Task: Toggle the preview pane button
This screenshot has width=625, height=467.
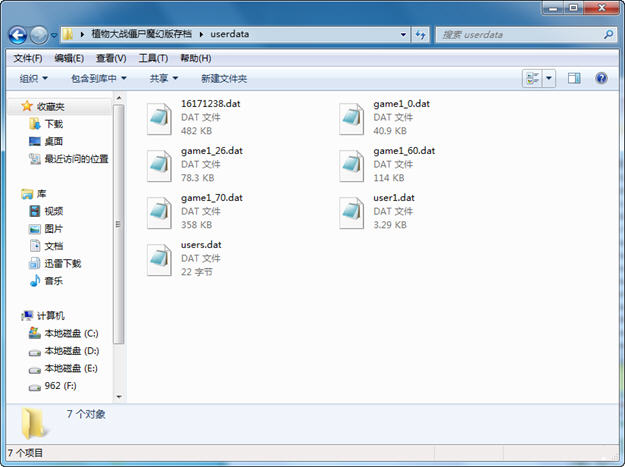Action: 574,78
